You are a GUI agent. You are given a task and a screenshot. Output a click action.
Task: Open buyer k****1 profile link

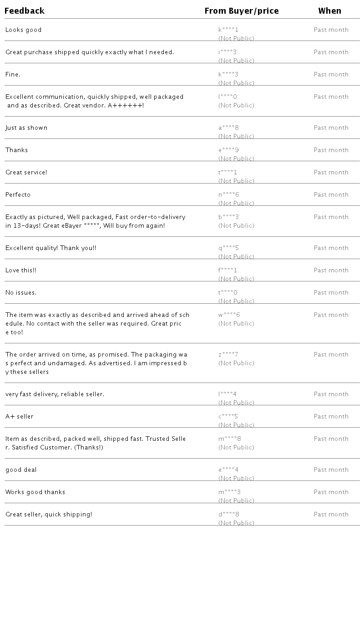pyautogui.click(x=228, y=30)
